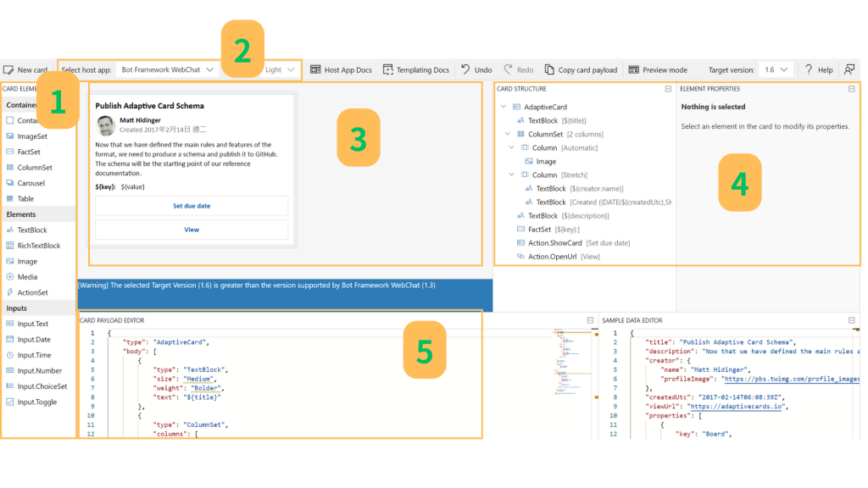This screenshot has height=488, width=868.
Task: Click the Redo button
Action: 519,69
